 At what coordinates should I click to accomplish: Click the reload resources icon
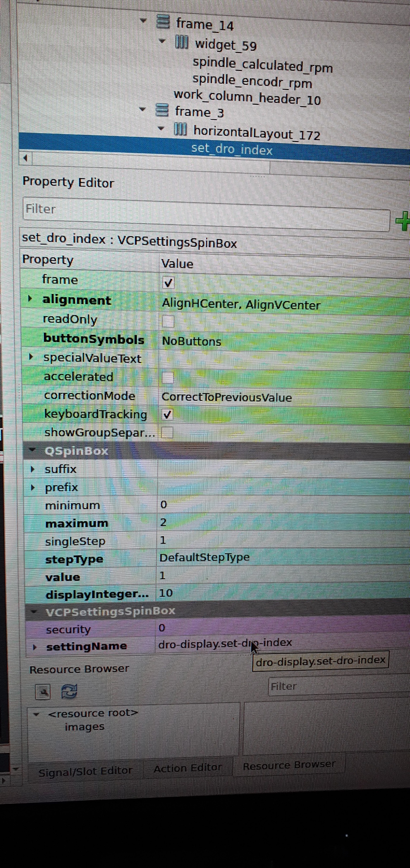69,691
